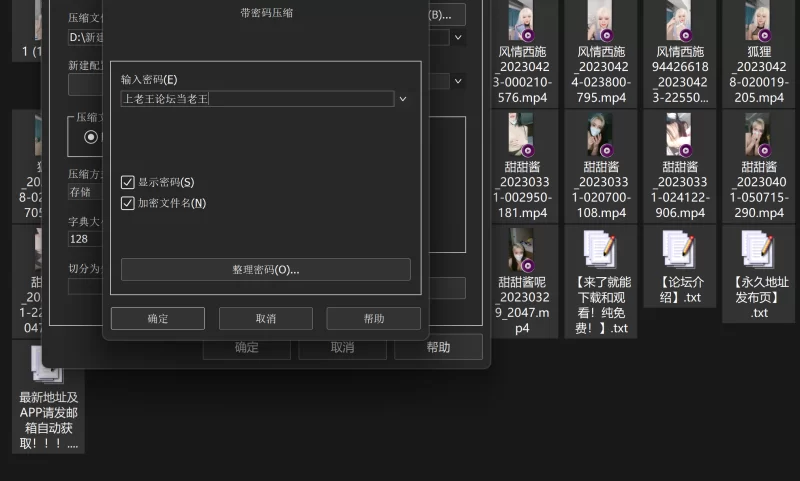This screenshot has width=800, height=481.
Task: Click 确定 in the background archive dialog
Action: coord(246,347)
